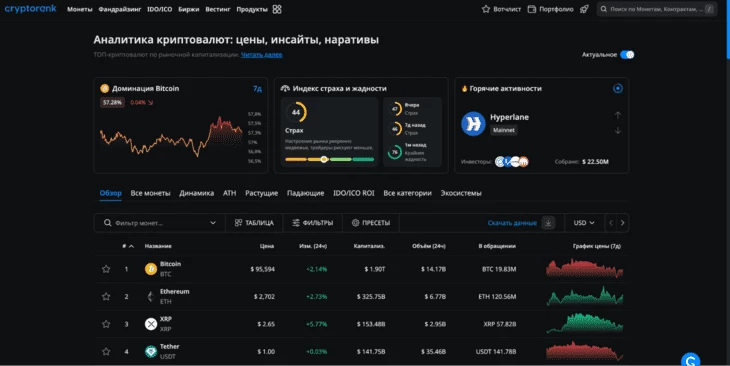Sort by Капитализ. column header
This screenshot has height=366, width=730.
point(369,246)
